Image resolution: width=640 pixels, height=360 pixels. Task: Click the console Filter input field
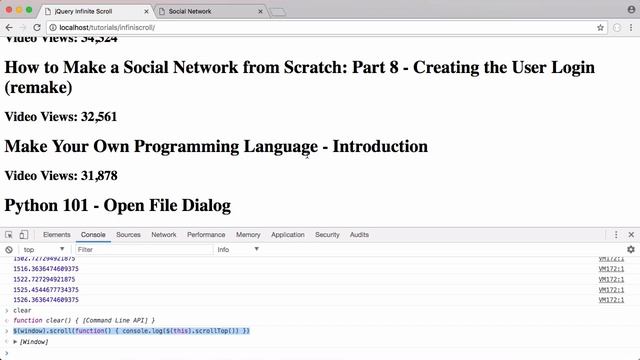(x=144, y=249)
